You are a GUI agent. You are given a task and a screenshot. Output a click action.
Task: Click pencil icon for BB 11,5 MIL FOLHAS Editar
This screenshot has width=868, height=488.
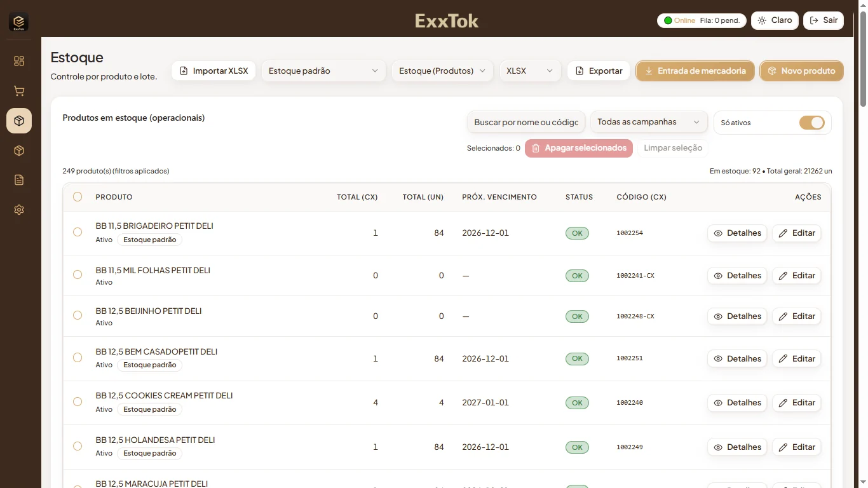[x=783, y=276]
